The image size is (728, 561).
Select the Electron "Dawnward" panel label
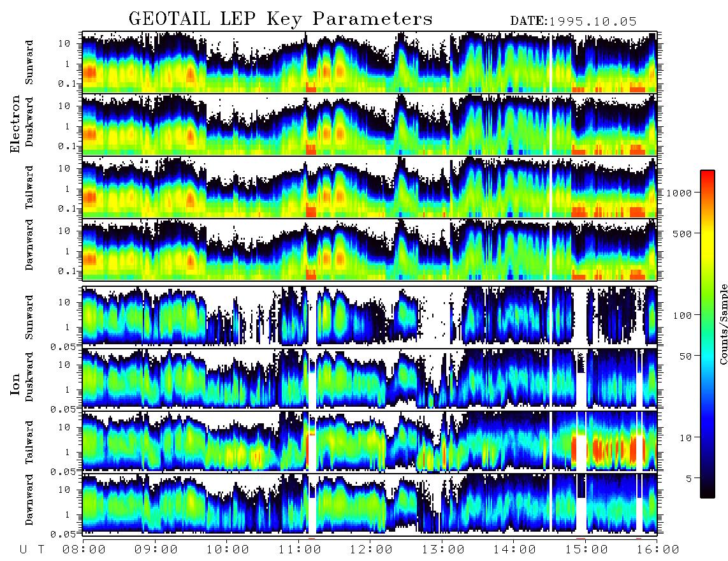pyautogui.click(x=29, y=245)
